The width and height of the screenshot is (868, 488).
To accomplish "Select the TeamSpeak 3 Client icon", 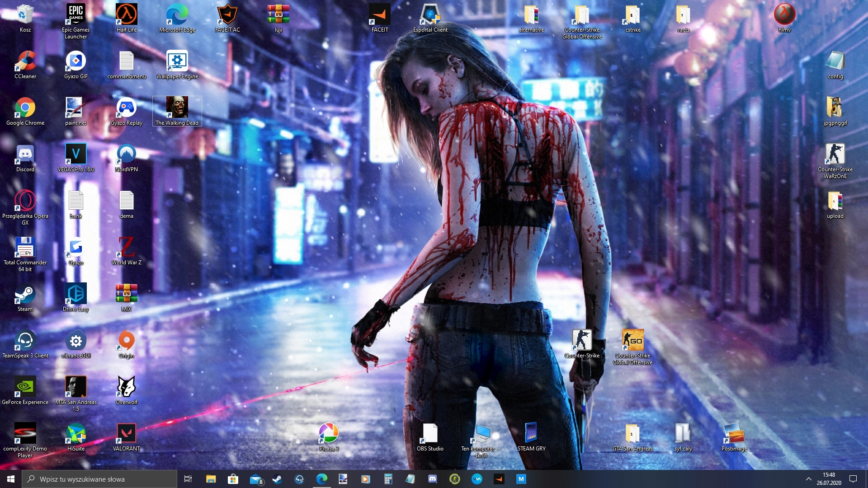I will [x=25, y=344].
